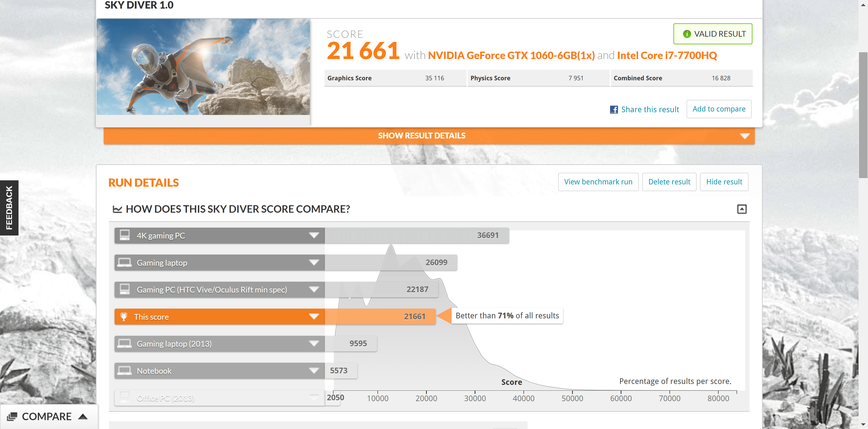
Task: Click the desktop icon beside 4K gaming PC
Action: (x=125, y=235)
